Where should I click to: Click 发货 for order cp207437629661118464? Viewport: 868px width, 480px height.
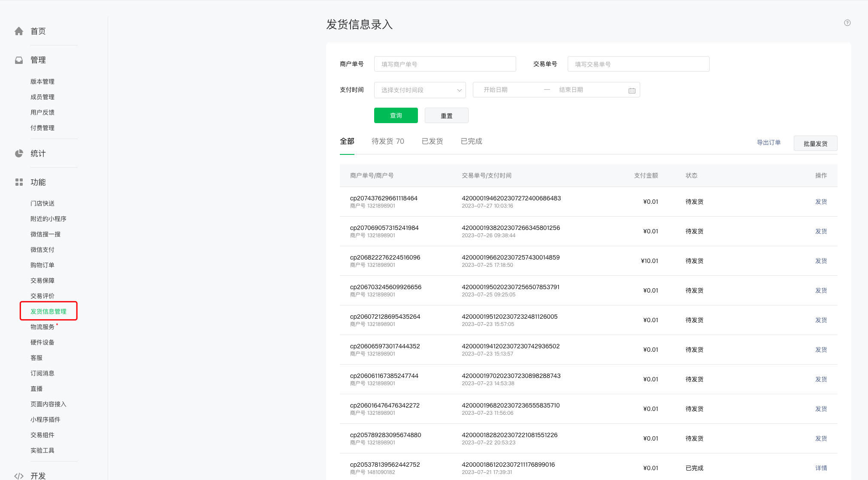click(821, 202)
